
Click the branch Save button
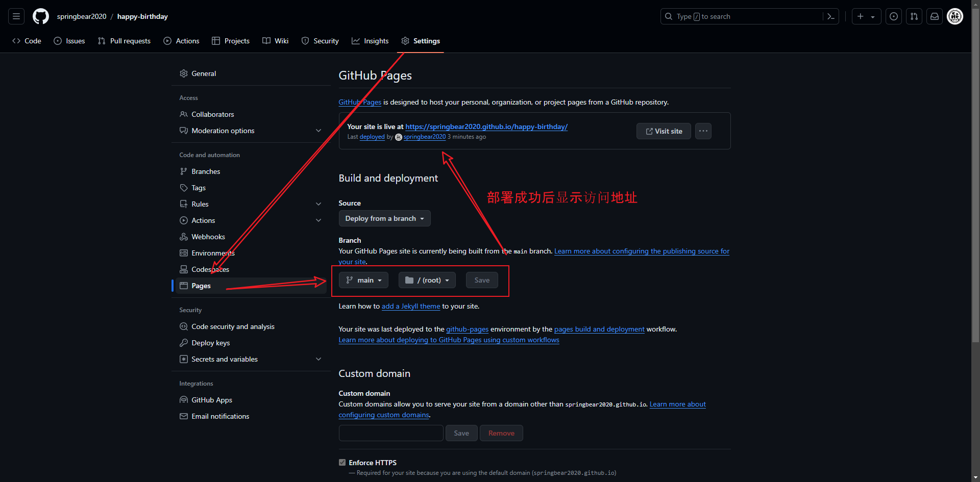point(482,280)
